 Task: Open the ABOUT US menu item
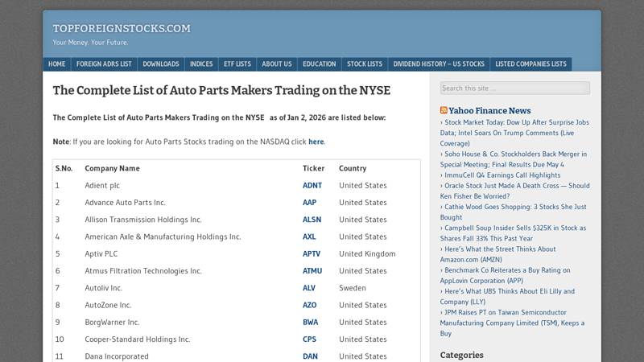coord(277,64)
